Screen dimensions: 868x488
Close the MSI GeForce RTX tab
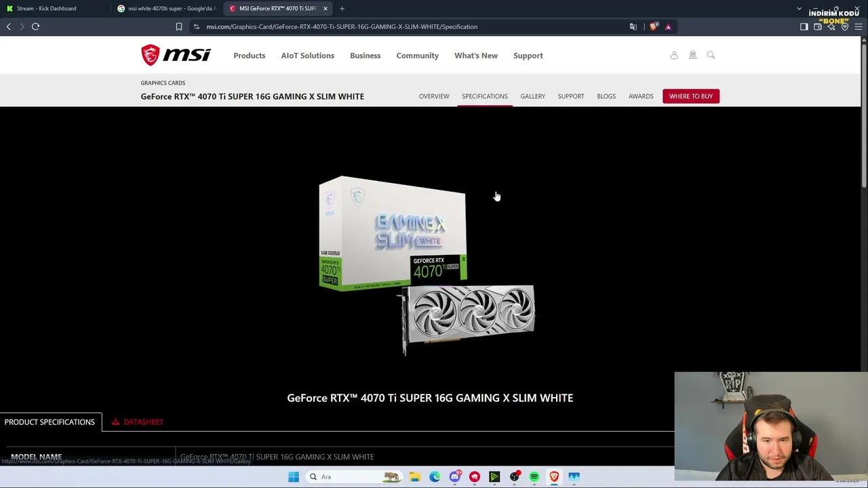325,8
